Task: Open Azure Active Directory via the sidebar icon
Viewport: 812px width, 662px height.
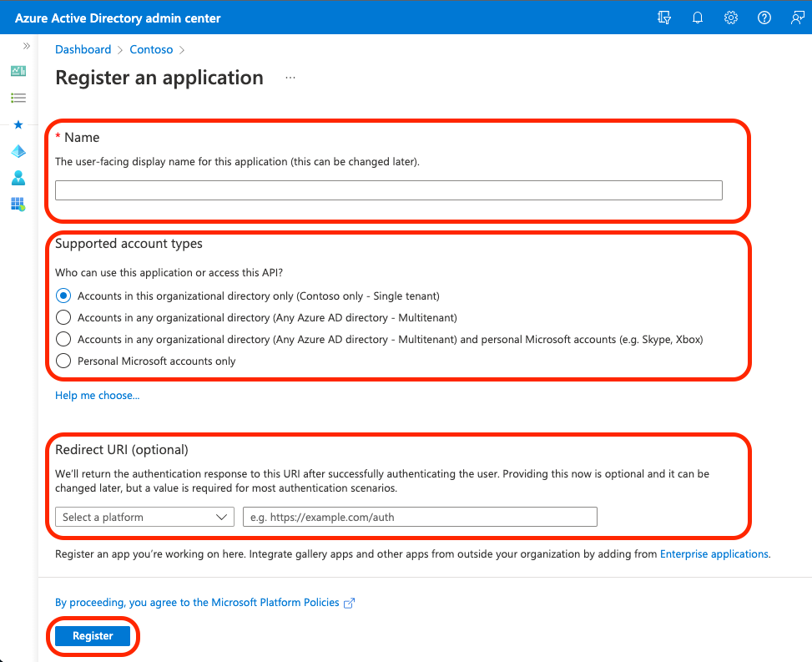Action: [x=18, y=151]
